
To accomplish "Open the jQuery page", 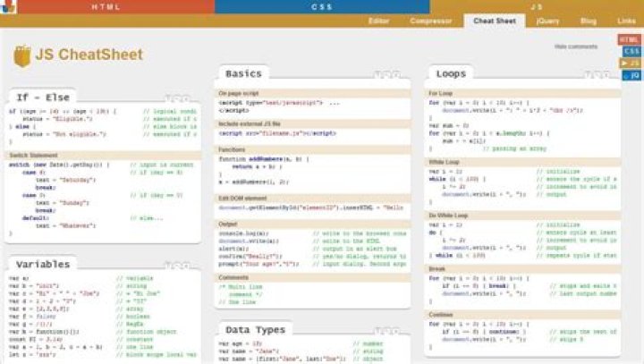I will pyautogui.click(x=547, y=21).
